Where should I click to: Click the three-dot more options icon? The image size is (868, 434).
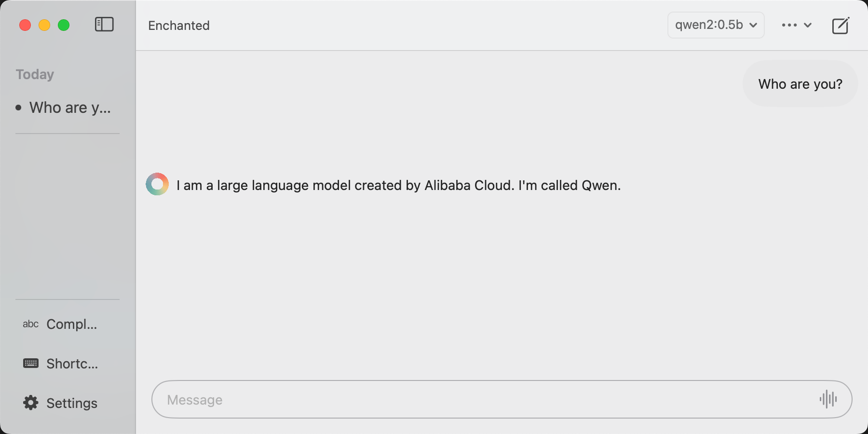(x=789, y=25)
